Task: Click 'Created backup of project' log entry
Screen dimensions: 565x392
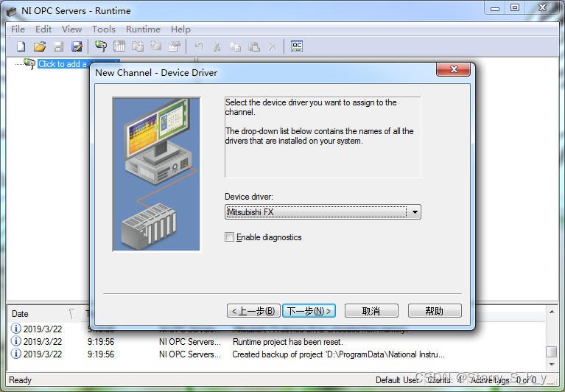Action: pyautogui.click(x=338, y=354)
